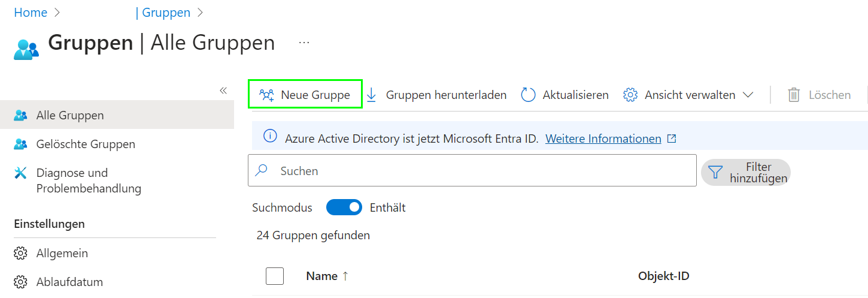Click the Name column sort arrow
Screen dimensions: 868x298
[345, 276]
